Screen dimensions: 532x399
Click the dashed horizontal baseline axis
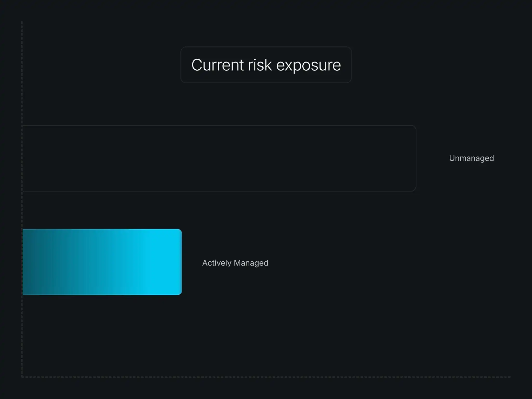pyautogui.click(x=266, y=377)
